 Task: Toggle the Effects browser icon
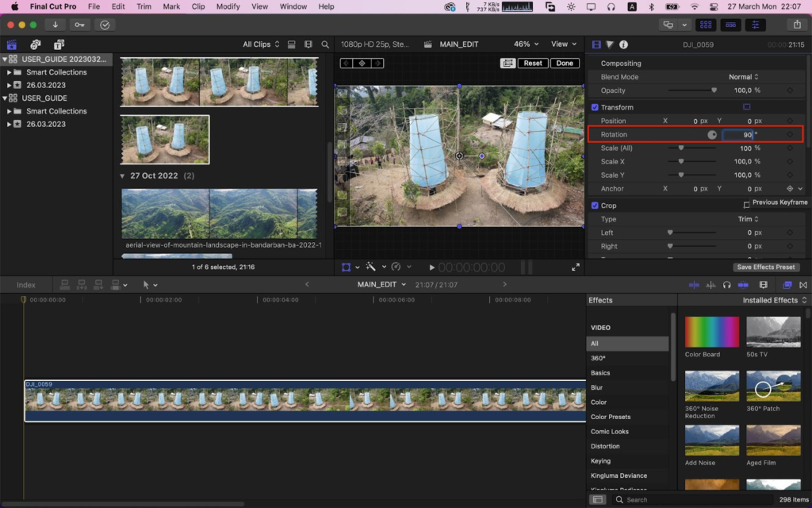pyautogui.click(x=787, y=285)
